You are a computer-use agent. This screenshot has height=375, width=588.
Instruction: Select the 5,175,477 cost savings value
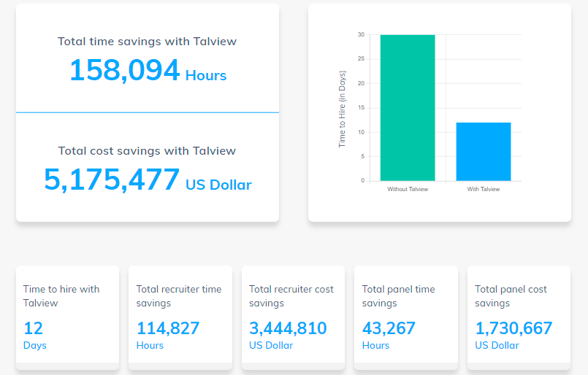(x=111, y=179)
